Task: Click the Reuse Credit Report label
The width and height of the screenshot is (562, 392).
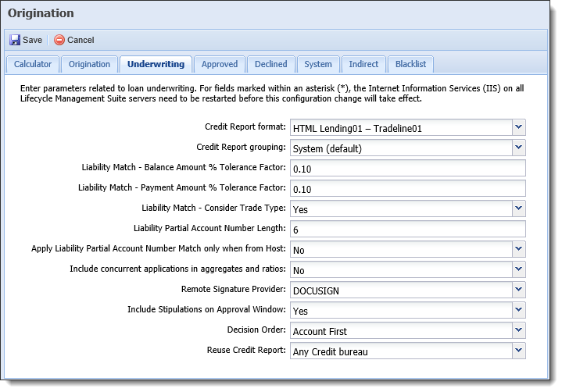Action: [246, 350]
